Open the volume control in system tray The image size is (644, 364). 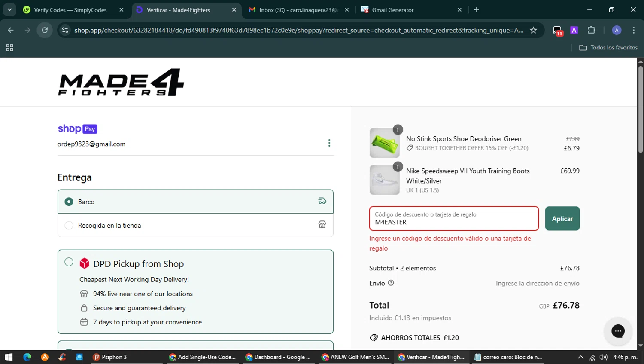coord(603,357)
